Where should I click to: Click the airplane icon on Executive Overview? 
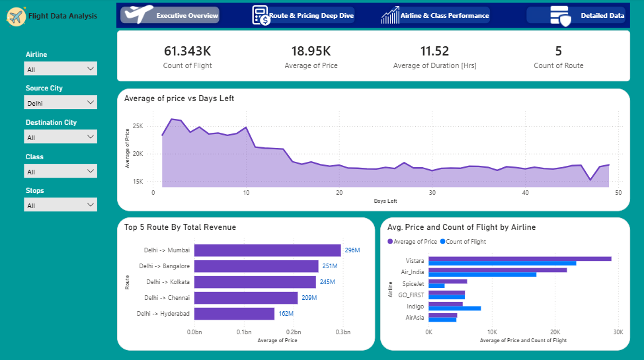pos(139,14)
